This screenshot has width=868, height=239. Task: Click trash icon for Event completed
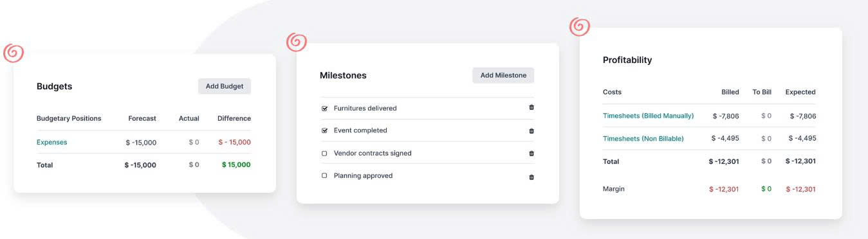pos(531,130)
